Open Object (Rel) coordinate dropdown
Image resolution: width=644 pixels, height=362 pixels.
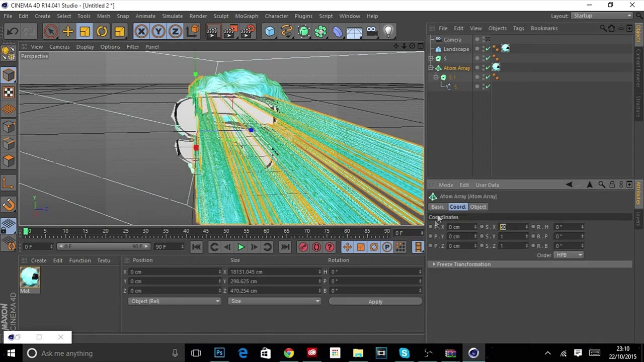pyautogui.click(x=174, y=301)
